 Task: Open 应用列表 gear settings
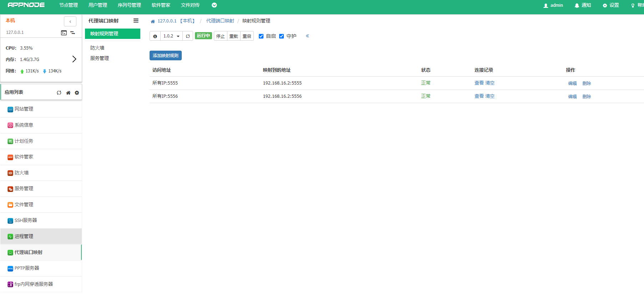(77, 93)
